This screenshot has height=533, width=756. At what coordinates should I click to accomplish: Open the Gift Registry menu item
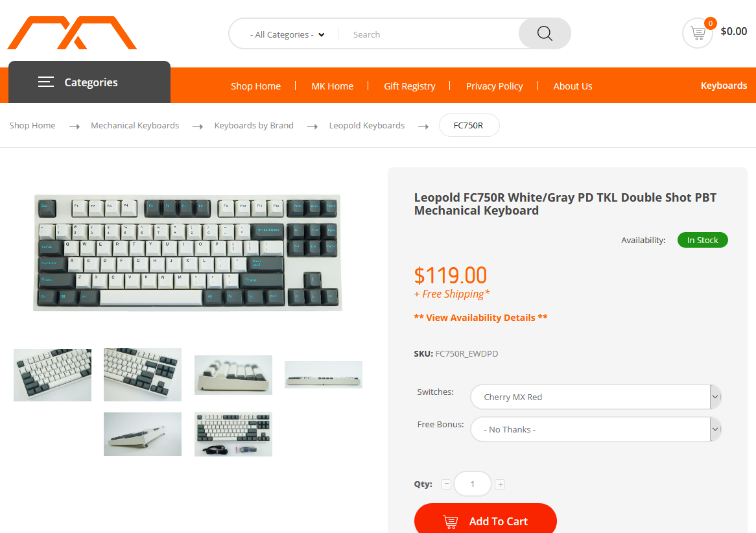click(409, 86)
